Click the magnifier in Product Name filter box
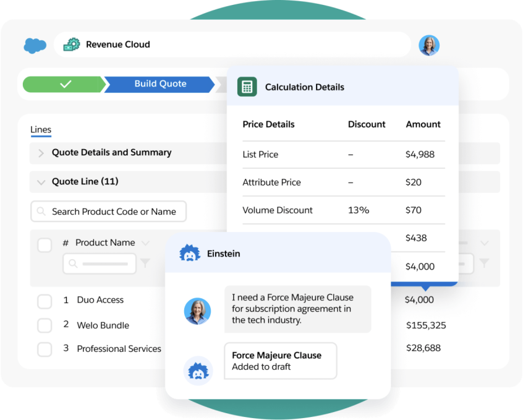523x420 pixels. [x=73, y=264]
